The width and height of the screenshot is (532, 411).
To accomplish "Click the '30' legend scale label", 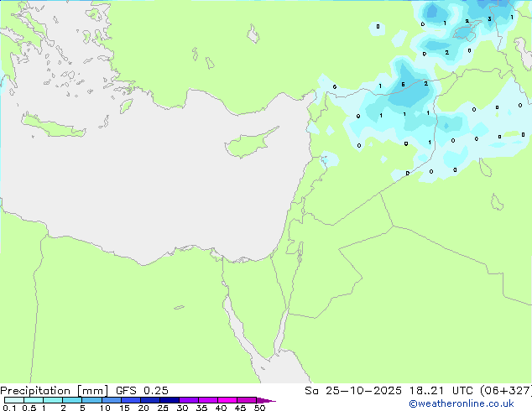I will [x=182, y=408].
